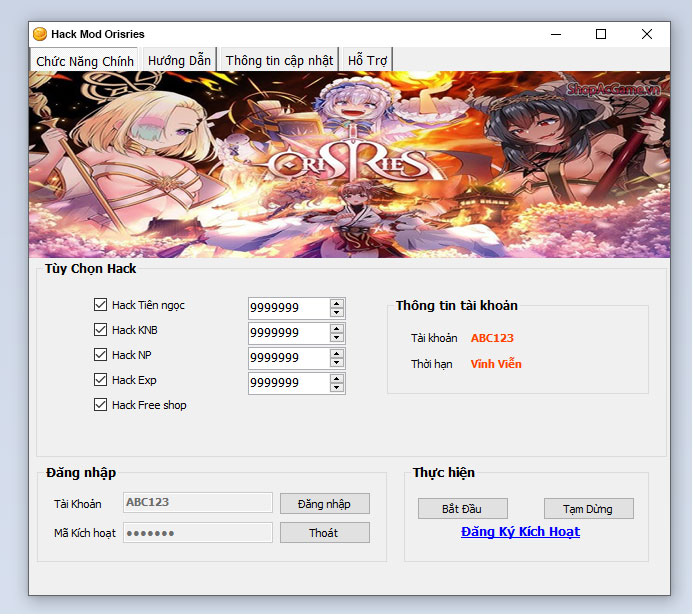Select the Hỗ Trợ tab
The height and width of the screenshot is (616, 693).
(x=367, y=60)
